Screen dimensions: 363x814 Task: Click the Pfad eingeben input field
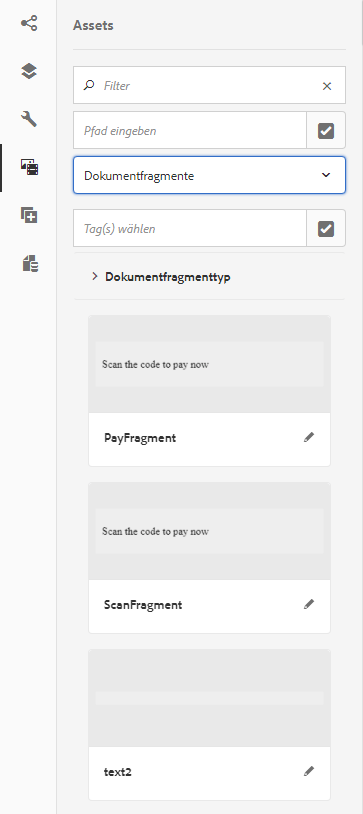click(x=190, y=131)
